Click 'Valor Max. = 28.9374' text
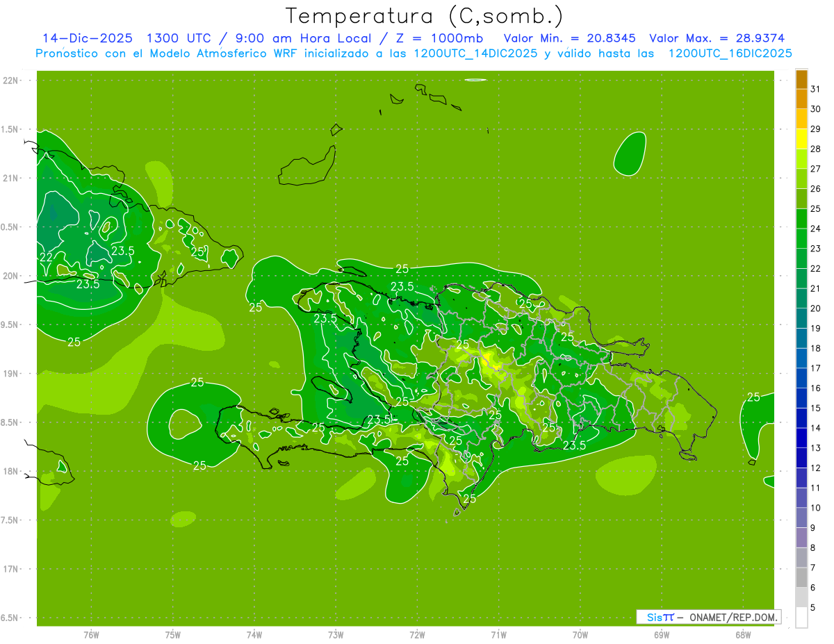Screen dimensions: 834x644 pyautogui.click(x=717, y=38)
